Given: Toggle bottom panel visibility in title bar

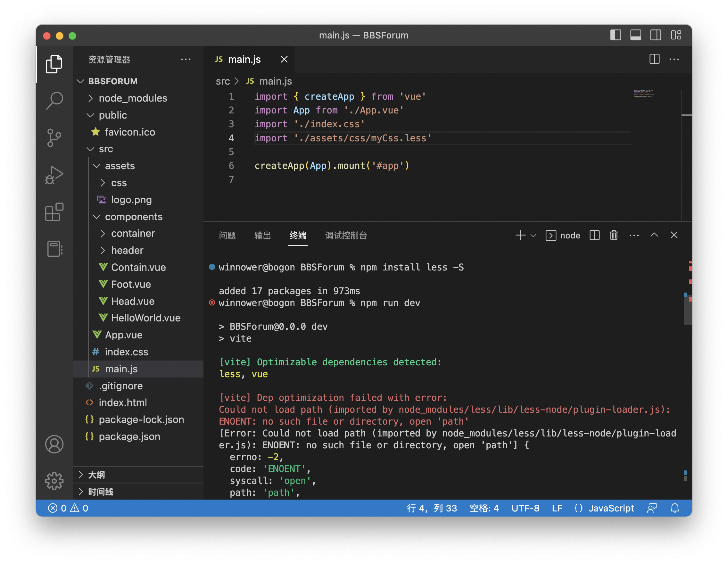Looking at the screenshot, I should 635,35.
